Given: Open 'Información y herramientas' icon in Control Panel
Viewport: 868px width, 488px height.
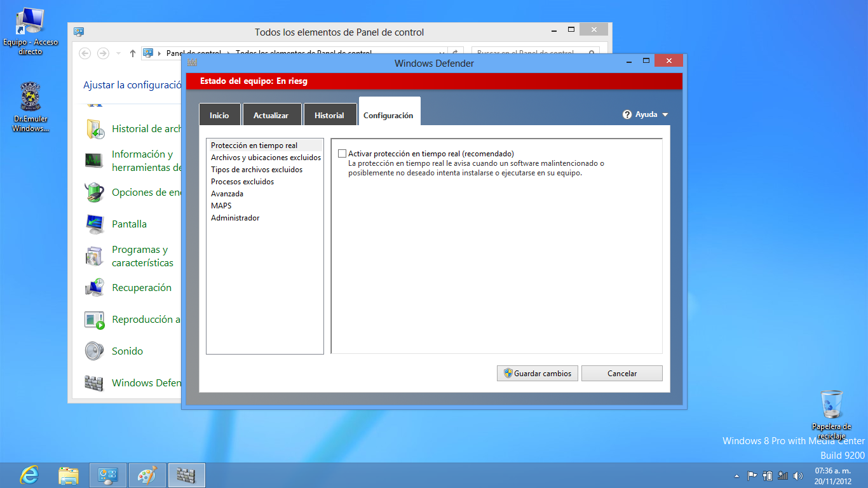Looking at the screenshot, I should pyautogui.click(x=95, y=160).
